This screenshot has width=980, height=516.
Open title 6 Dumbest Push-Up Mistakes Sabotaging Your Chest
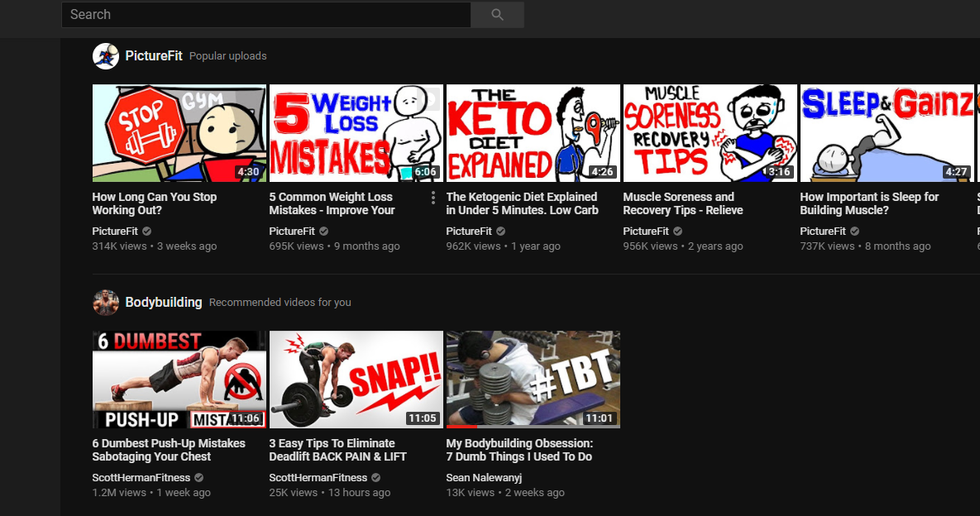click(169, 450)
